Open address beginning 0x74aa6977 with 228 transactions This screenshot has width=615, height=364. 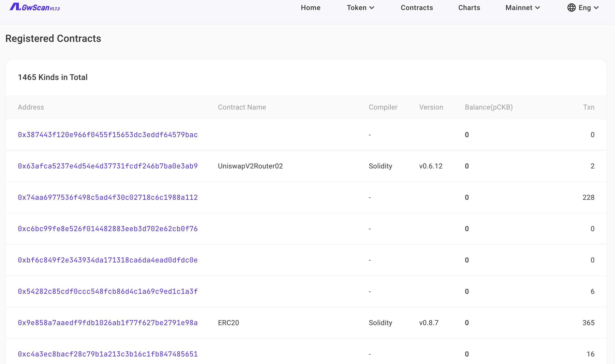click(x=107, y=197)
